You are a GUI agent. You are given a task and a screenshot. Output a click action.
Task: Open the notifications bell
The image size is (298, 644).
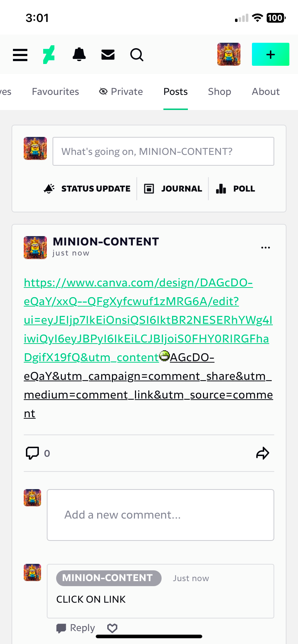(79, 55)
